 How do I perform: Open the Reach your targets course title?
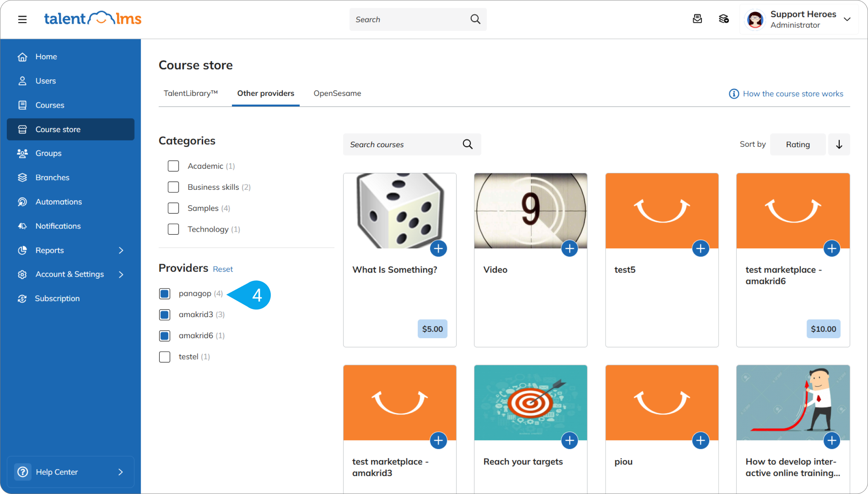click(523, 462)
